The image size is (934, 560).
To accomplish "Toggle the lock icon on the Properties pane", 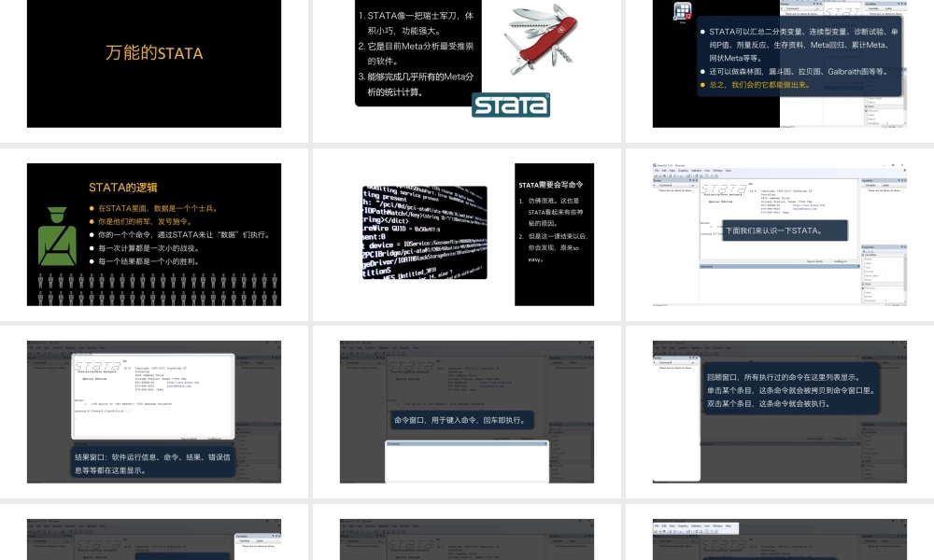I will 865,251.
